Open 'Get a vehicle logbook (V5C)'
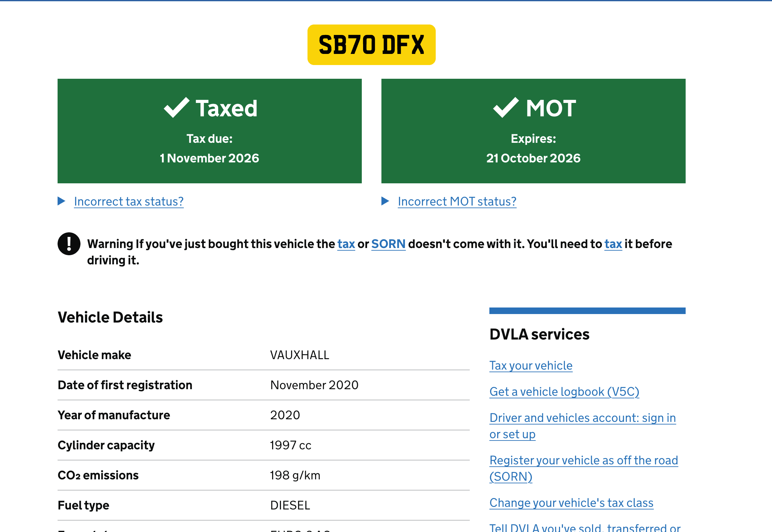This screenshot has width=772, height=532. click(x=565, y=392)
